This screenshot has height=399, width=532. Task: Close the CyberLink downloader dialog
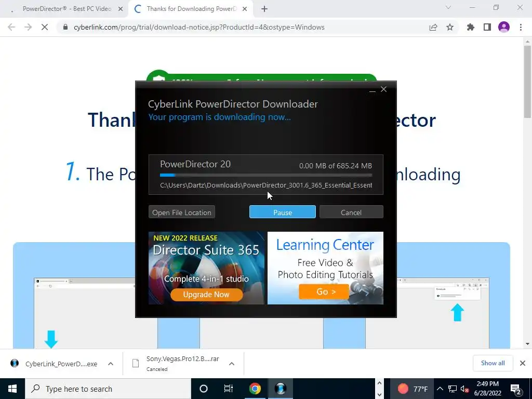(x=384, y=89)
